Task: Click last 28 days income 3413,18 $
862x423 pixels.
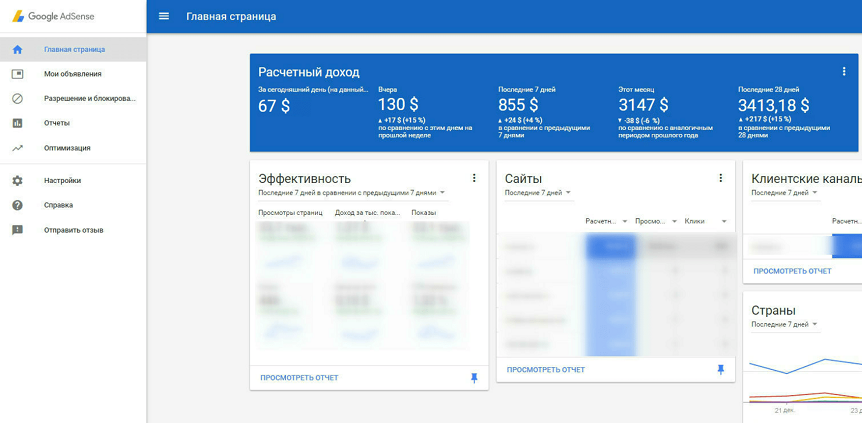Action: point(773,105)
